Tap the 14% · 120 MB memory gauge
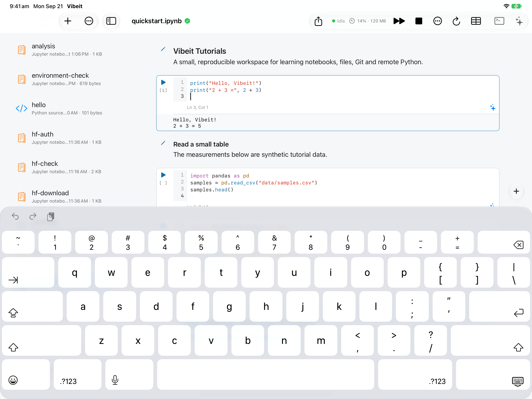The width and height of the screenshot is (532, 399). (367, 21)
